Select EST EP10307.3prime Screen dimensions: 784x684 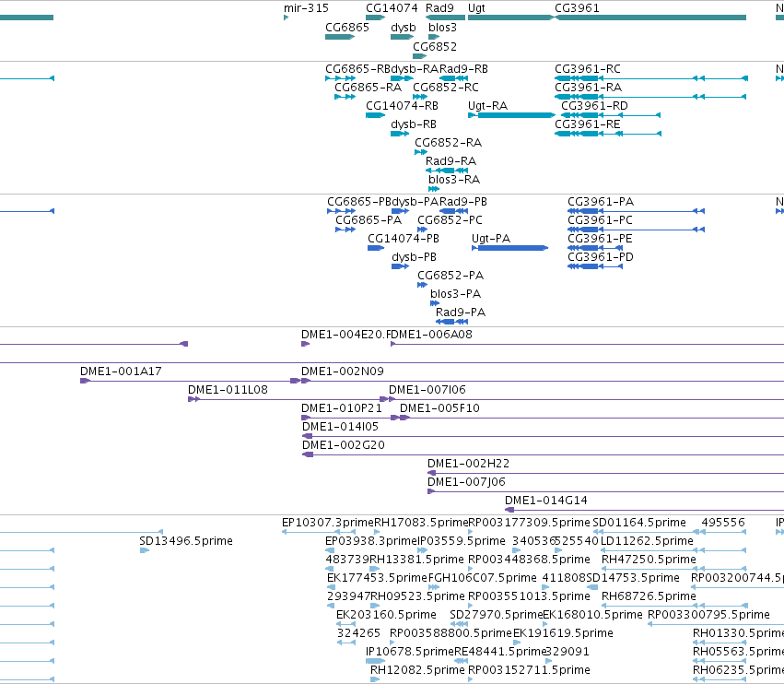coord(328,523)
